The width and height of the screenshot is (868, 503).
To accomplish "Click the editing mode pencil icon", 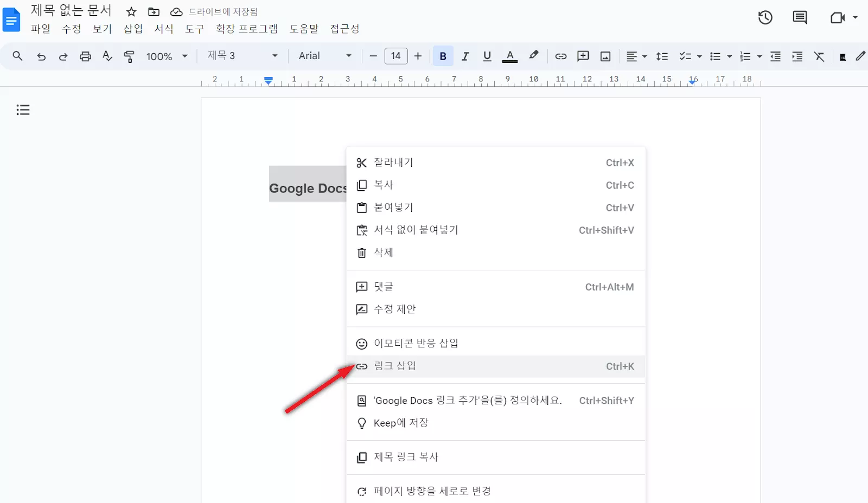I will (x=860, y=56).
